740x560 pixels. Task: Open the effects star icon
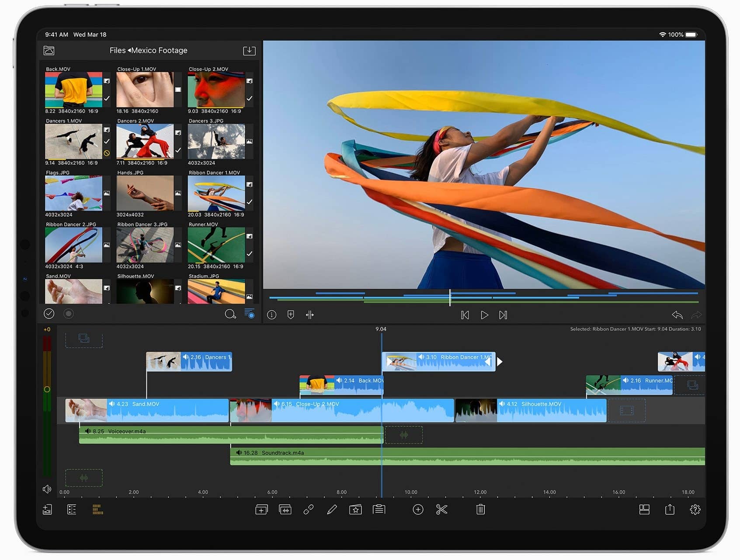click(355, 509)
